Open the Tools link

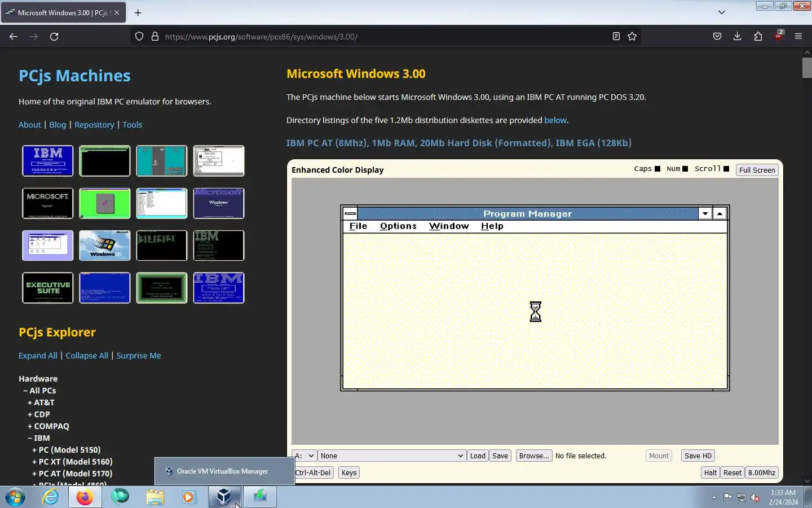(x=133, y=125)
